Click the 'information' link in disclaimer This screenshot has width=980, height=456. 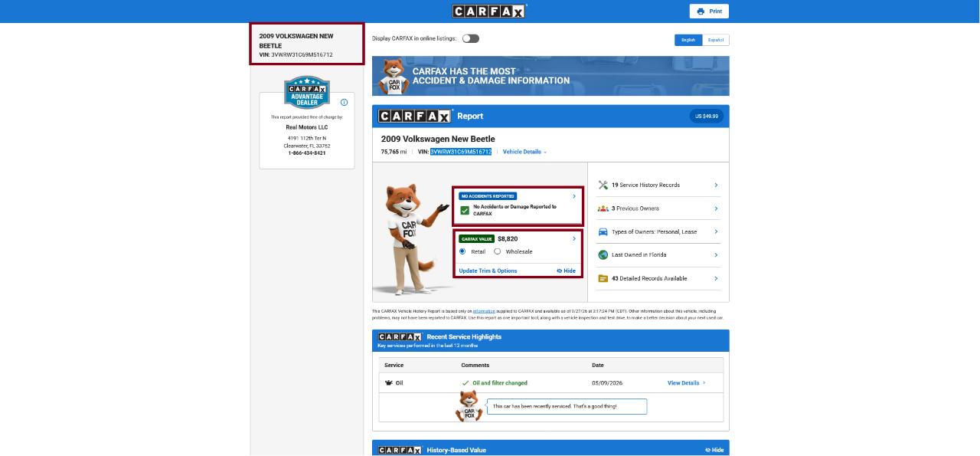coord(484,311)
